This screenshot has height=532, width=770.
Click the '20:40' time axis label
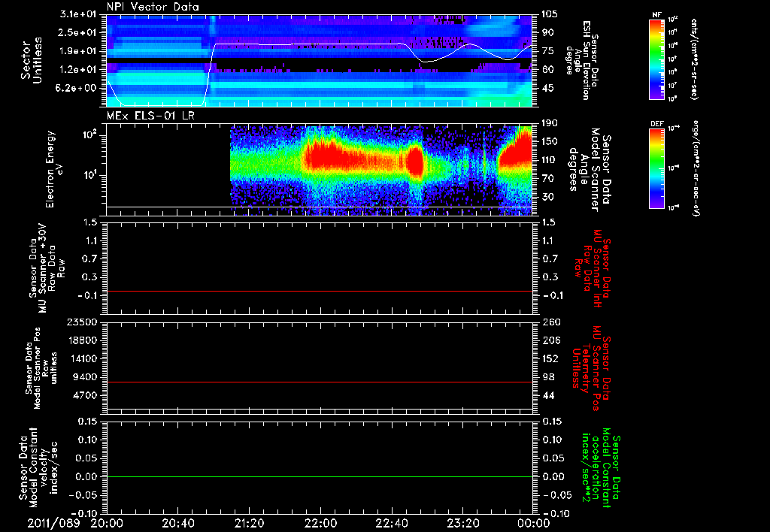point(177,523)
